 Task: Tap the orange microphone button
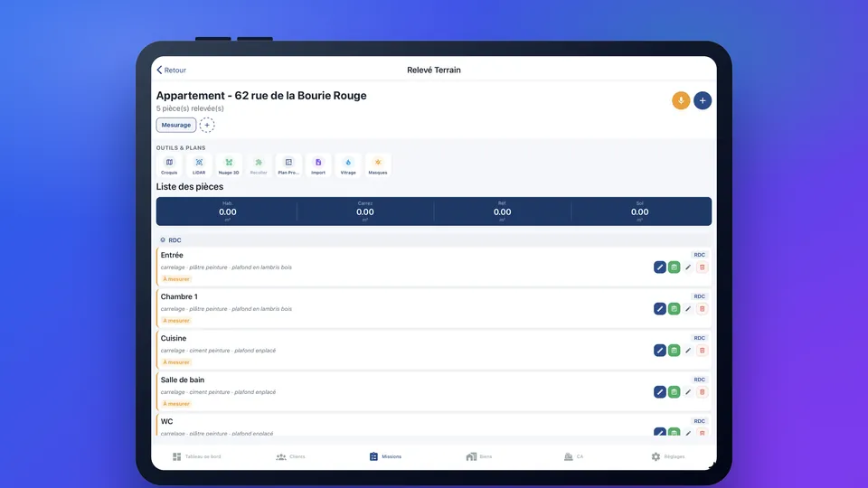(681, 100)
